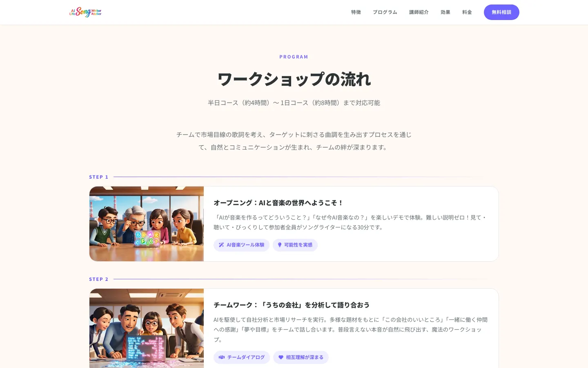588x368 pixels.
Task: Navigate to the 料金 section
Action: coord(467,12)
